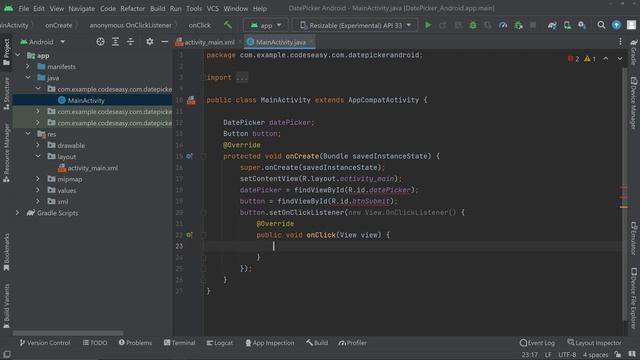Hide the Project panel with minus icon
Viewport: 640px width, 360px height.
coord(164,42)
